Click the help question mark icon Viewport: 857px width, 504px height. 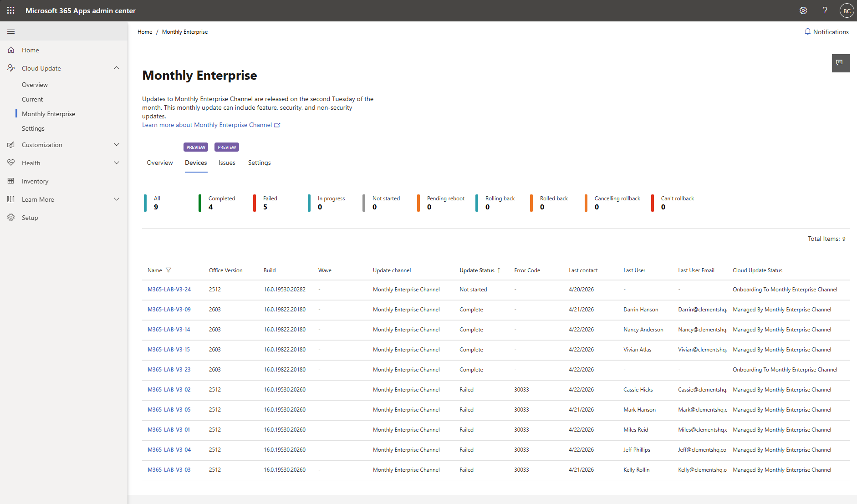pyautogui.click(x=825, y=10)
